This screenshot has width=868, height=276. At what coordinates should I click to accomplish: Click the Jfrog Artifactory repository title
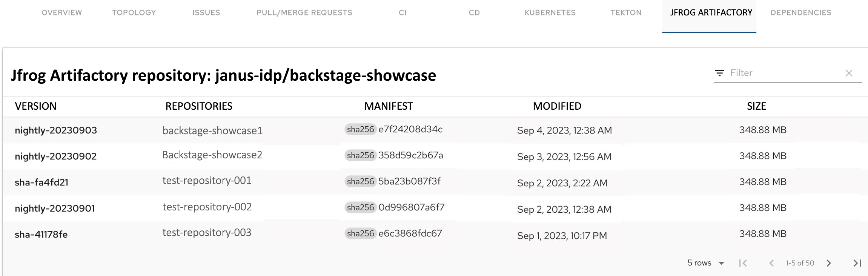pyautogui.click(x=223, y=75)
